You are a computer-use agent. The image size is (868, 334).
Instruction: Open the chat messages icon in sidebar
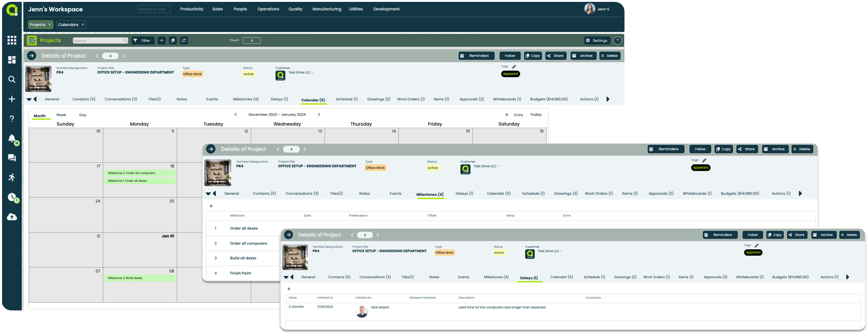(12, 158)
